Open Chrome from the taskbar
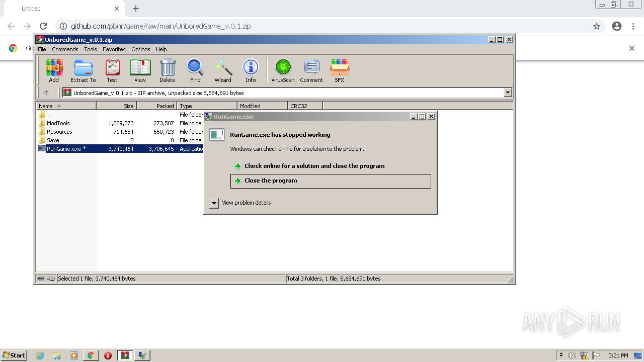The width and height of the screenshot is (644, 362). (x=91, y=355)
